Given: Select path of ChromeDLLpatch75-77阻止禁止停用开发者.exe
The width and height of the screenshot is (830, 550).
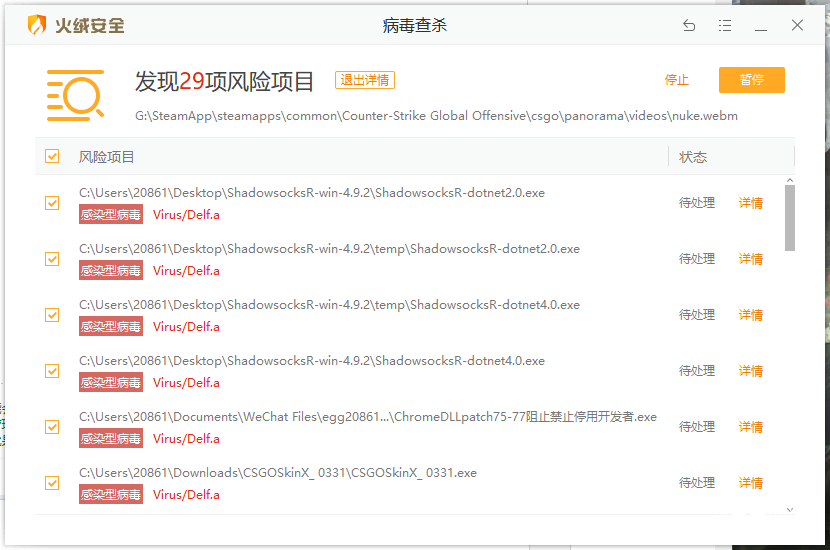Looking at the screenshot, I should pos(368,417).
